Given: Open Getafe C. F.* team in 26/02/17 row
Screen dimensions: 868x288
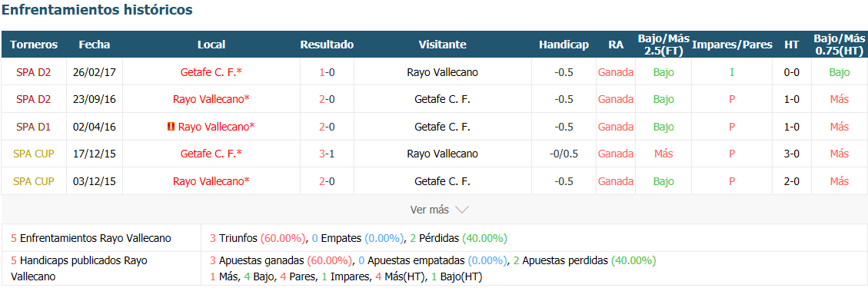Looking at the screenshot, I should pyautogui.click(x=211, y=72).
